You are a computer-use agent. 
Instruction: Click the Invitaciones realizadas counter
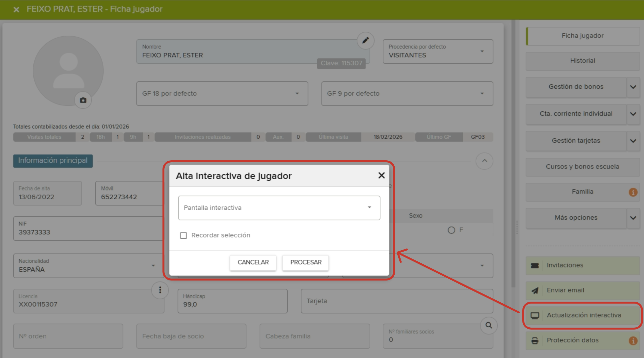(x=210, y=137)
